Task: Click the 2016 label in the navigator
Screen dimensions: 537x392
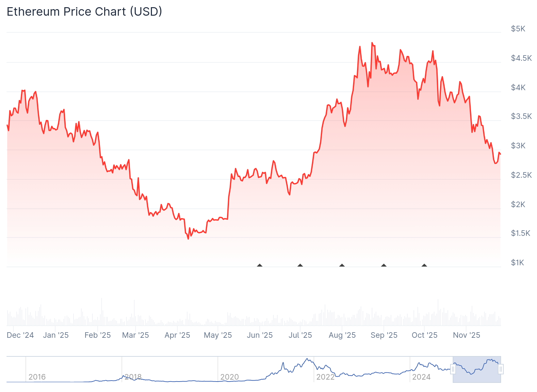Action: coord(37,377)
